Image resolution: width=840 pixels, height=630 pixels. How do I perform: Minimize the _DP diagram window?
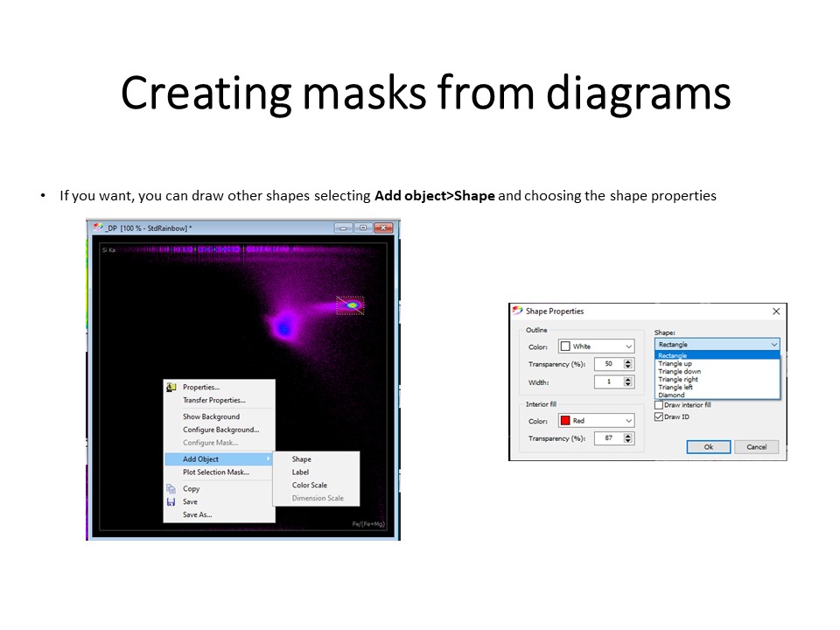click(343, 228)
